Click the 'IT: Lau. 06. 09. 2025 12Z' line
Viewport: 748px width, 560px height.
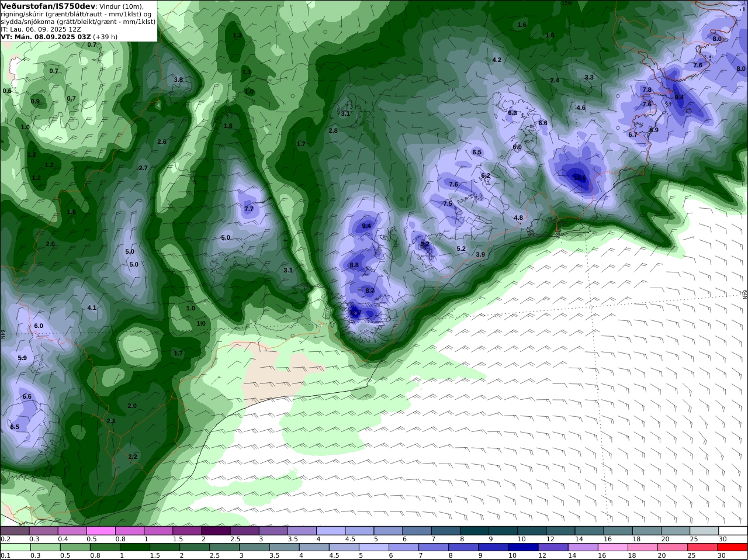coord(41,29)
